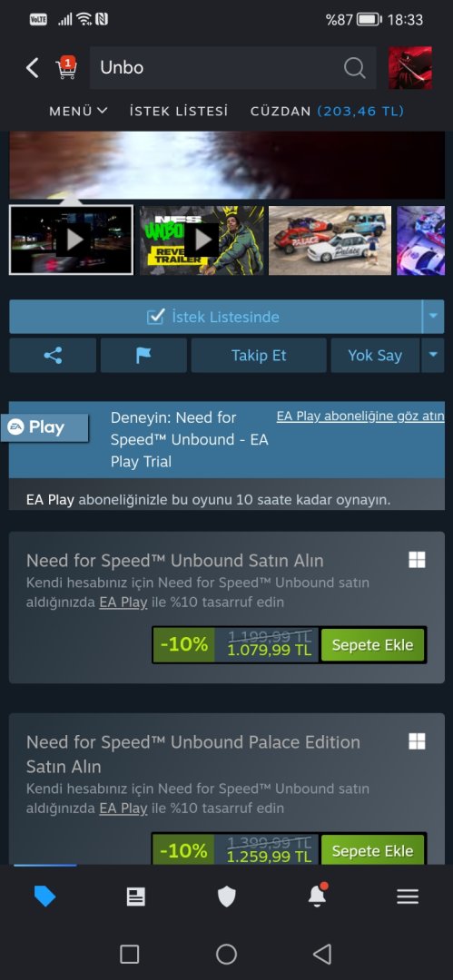Open the hamburger menu icon

(x=408, y=897)
